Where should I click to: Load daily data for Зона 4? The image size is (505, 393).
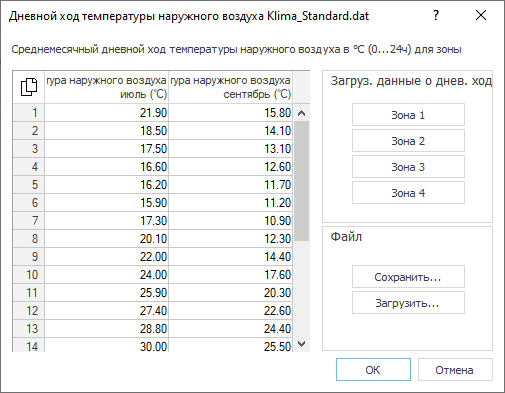[x=408, y=193]
